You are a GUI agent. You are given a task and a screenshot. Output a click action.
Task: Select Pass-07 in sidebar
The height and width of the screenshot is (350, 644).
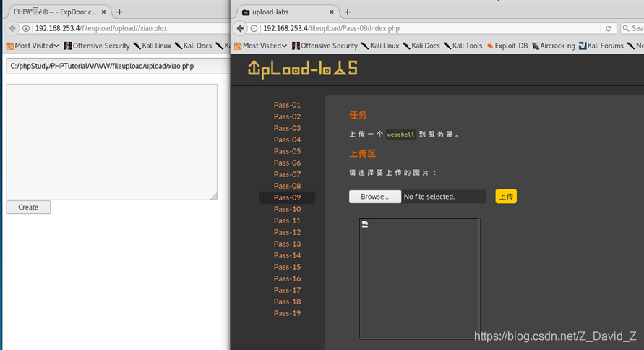pyautogui.click(x=287, y=174)
